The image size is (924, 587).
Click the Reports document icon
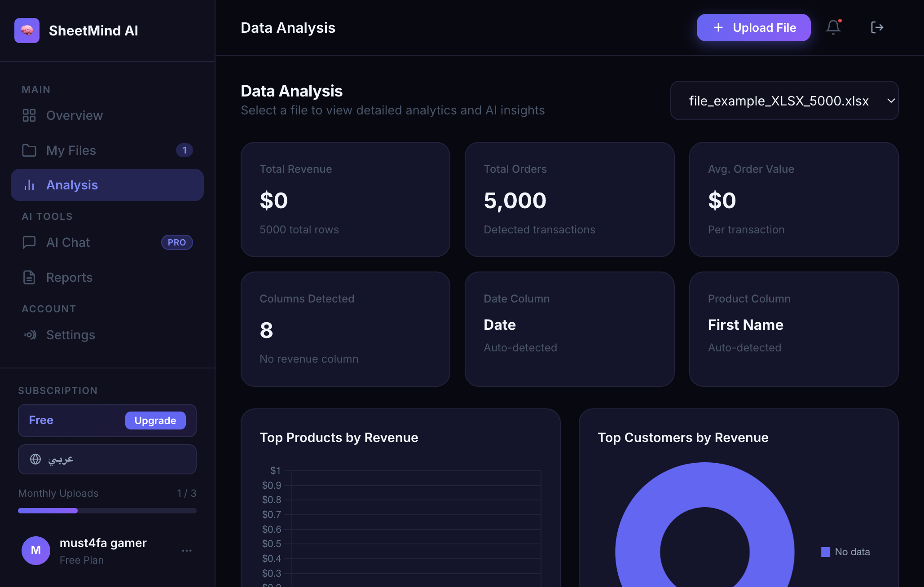point(29,277)
